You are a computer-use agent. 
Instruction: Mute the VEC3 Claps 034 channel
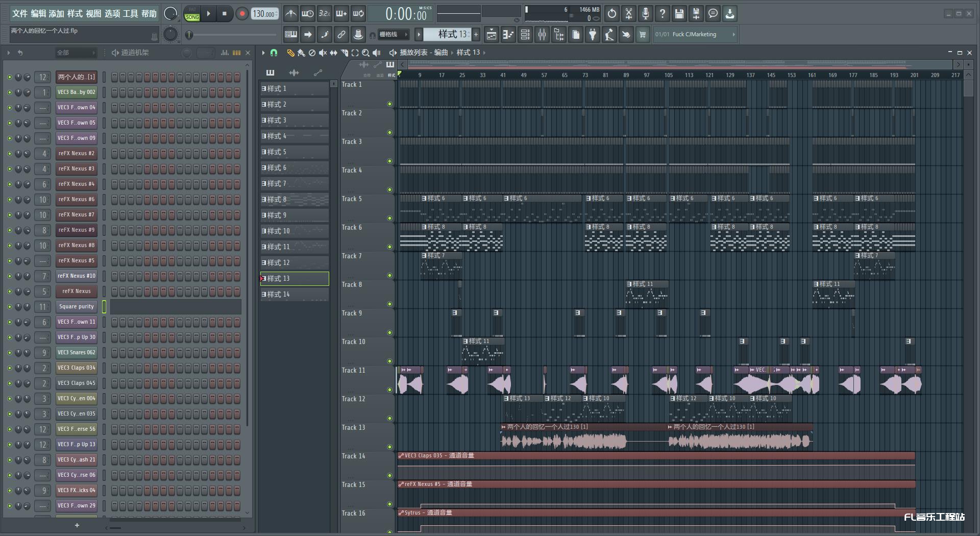[9, 368]
